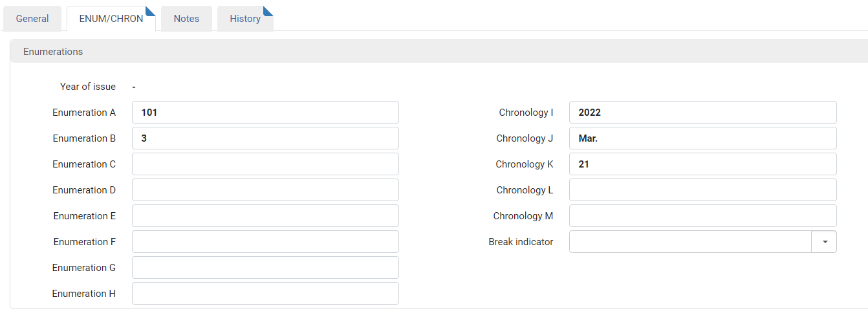Select the Enumeration F input box
The width and height of the screenshot is (868, 315).
(x=265, y=242)
